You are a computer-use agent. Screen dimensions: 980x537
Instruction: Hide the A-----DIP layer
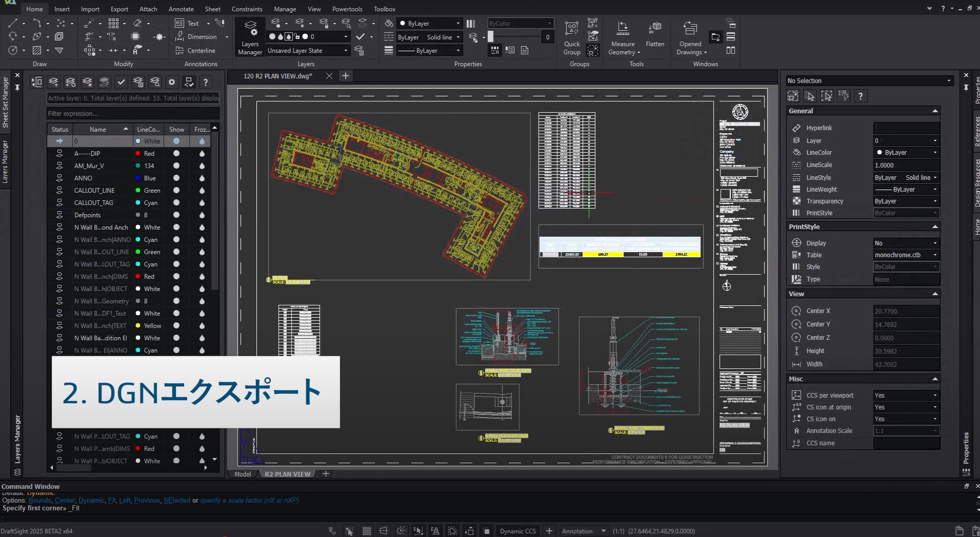pos(176,154)
